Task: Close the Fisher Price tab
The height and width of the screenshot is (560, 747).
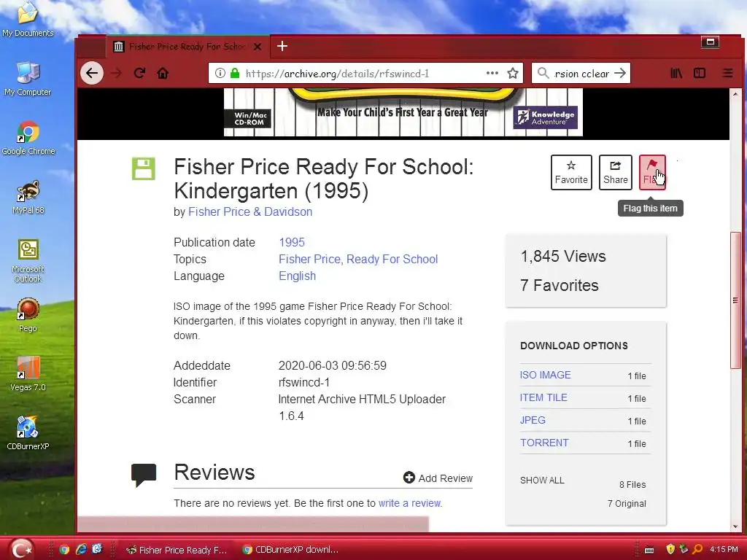Action: click(x=258, y=47)
